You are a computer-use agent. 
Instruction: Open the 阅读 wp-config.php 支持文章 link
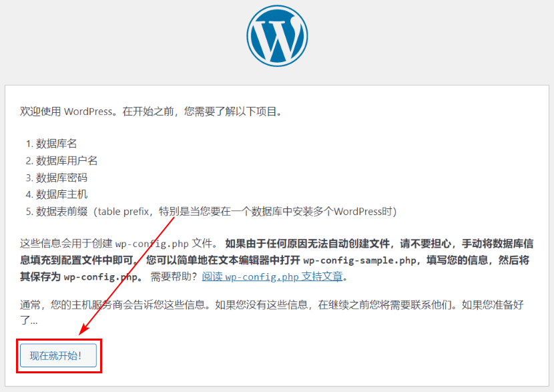pos(272,276)
